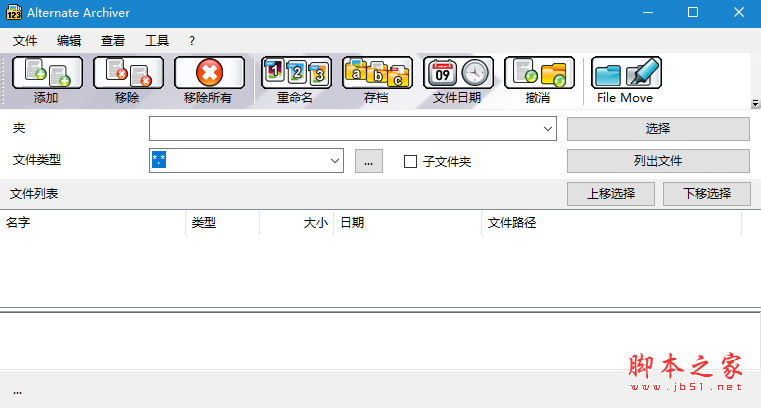Click the 撤消 (Undo) toolbar icon

click(539, 73)
